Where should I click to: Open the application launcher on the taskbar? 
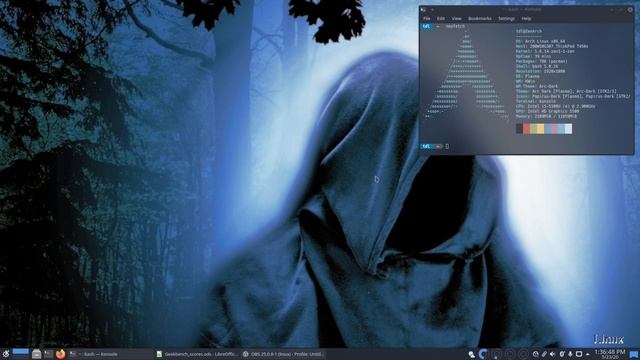[6, 354]
